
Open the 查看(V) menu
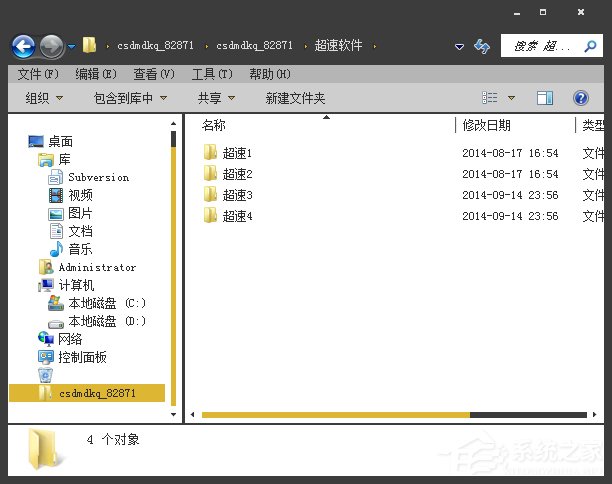click(x=154, y=74)
